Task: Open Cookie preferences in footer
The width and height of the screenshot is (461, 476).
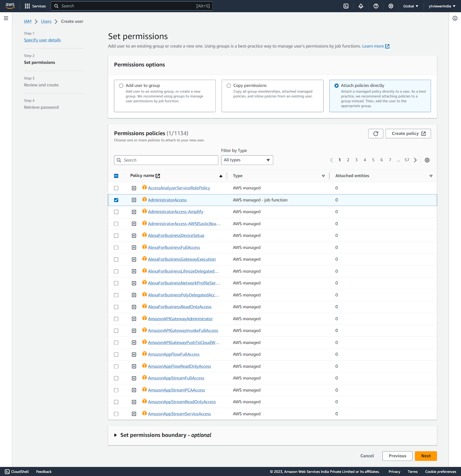Action: coord(440,472)
